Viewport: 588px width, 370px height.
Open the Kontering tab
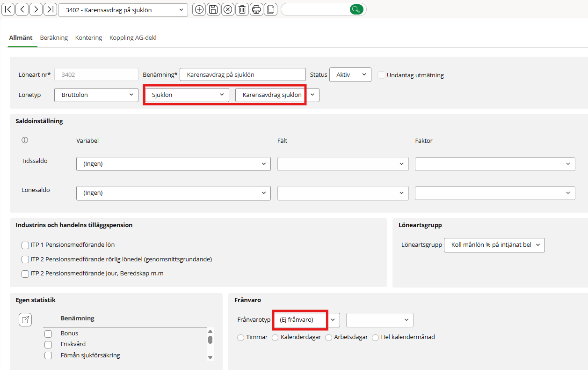(88, 38)
